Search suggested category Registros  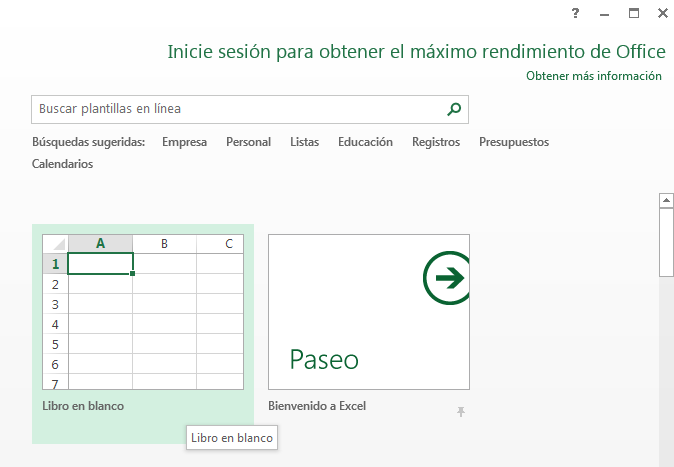click(x=436, y=142)
